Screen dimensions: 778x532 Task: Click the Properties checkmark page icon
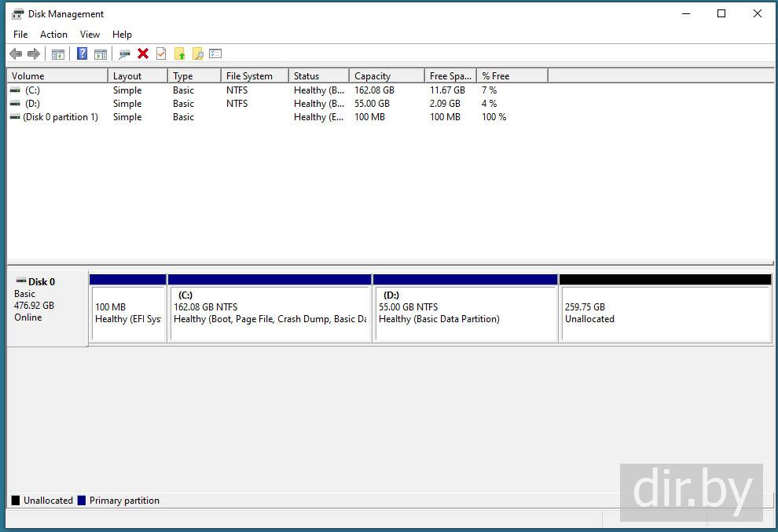(161, 53)
